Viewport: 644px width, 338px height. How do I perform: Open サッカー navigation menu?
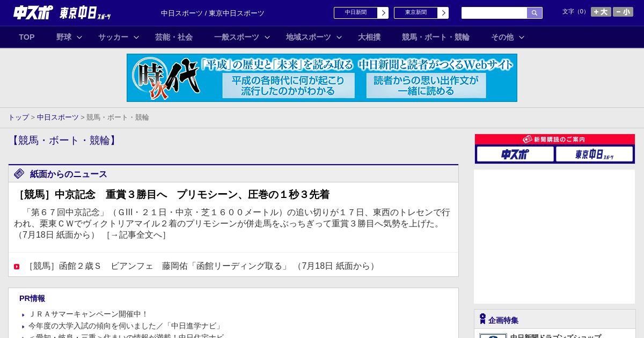[x=113, y=37]
